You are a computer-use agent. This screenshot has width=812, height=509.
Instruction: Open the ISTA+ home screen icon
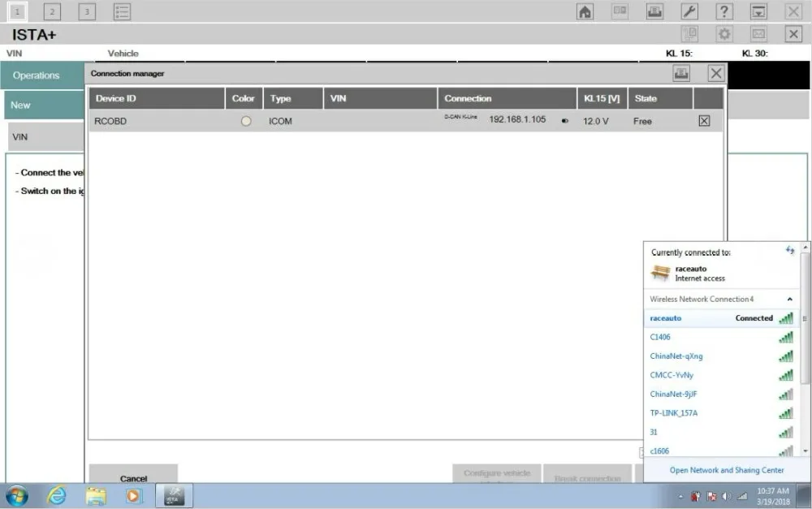click(x=585, y=11)
